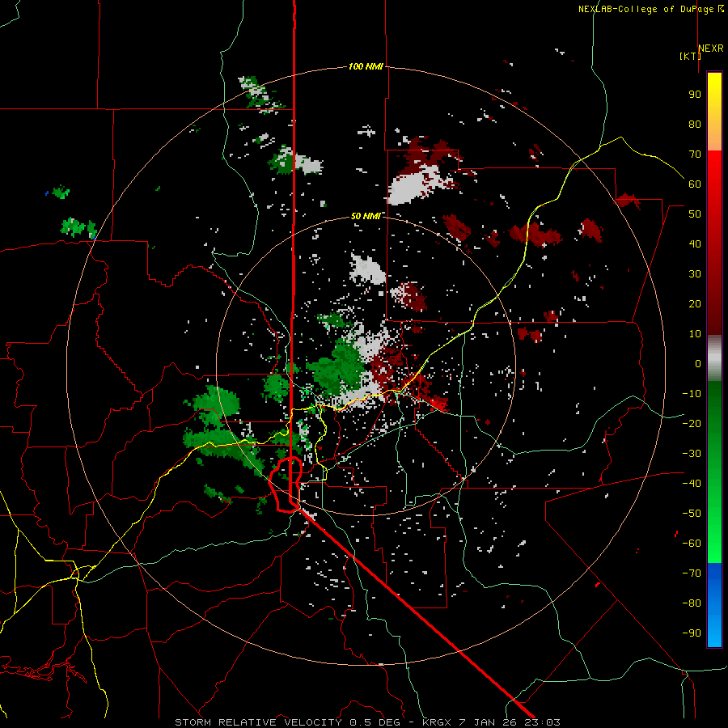Click the 40 value on the legend
728x728 pixels.
coord(695,243)
